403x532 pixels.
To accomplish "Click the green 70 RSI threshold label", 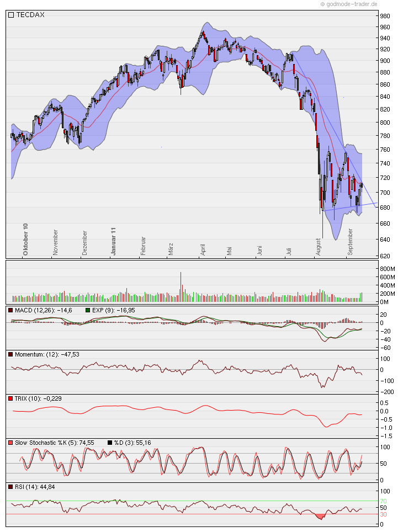I will 383,501.
